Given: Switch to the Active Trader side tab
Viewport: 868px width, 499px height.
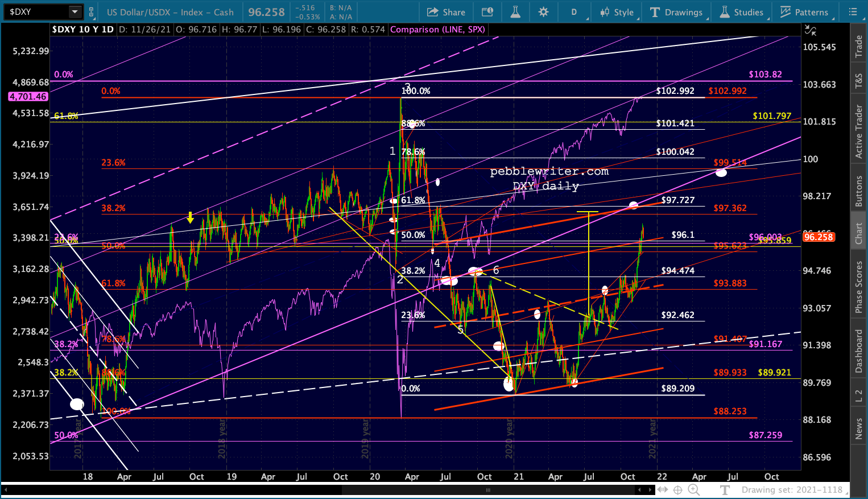Looking at the screenshot, I should pos(859,131).
